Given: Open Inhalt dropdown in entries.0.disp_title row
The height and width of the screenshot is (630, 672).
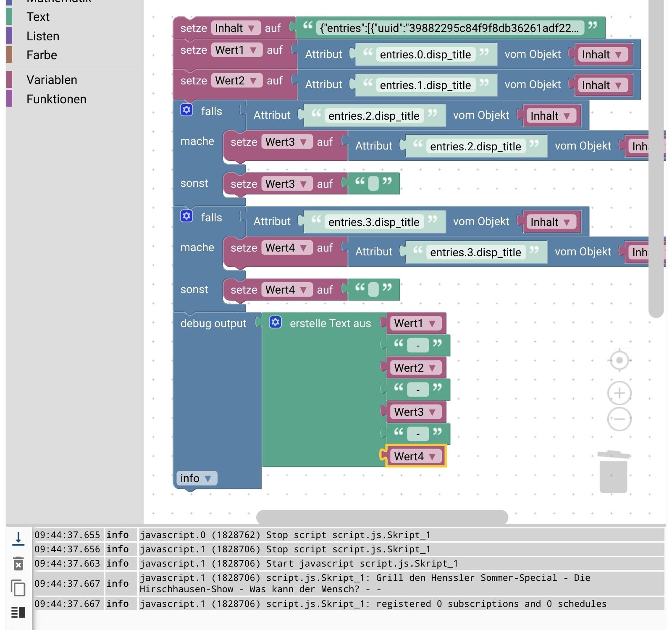Looking at the screenshot, I should [603, 55].
